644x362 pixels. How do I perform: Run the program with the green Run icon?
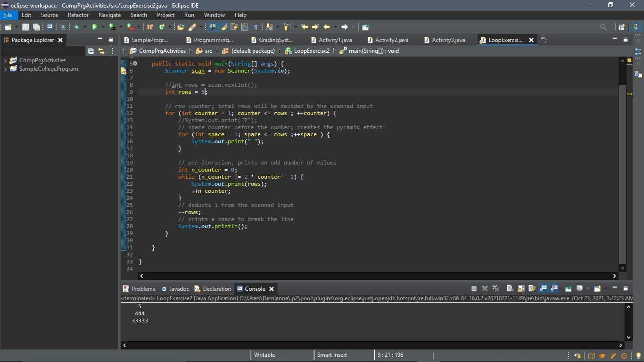pyautogui.click(x=94, y=27)
